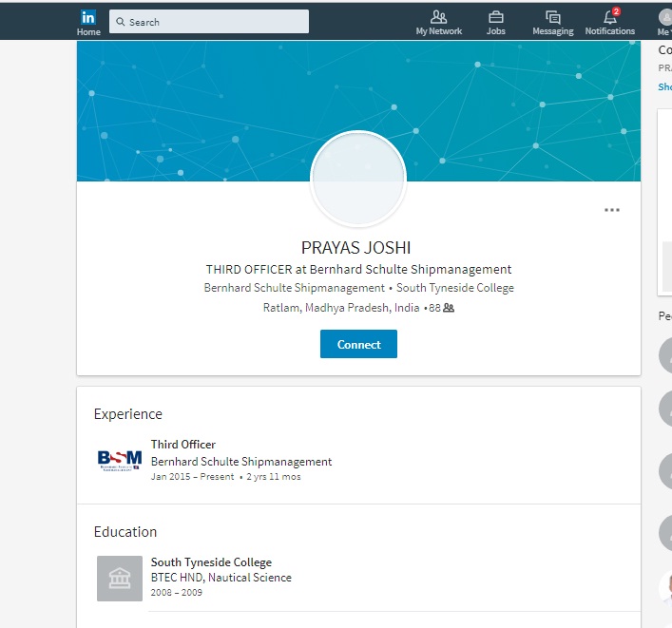
Task: Click the search magnifier icon
Action: (x=119, y=22)
